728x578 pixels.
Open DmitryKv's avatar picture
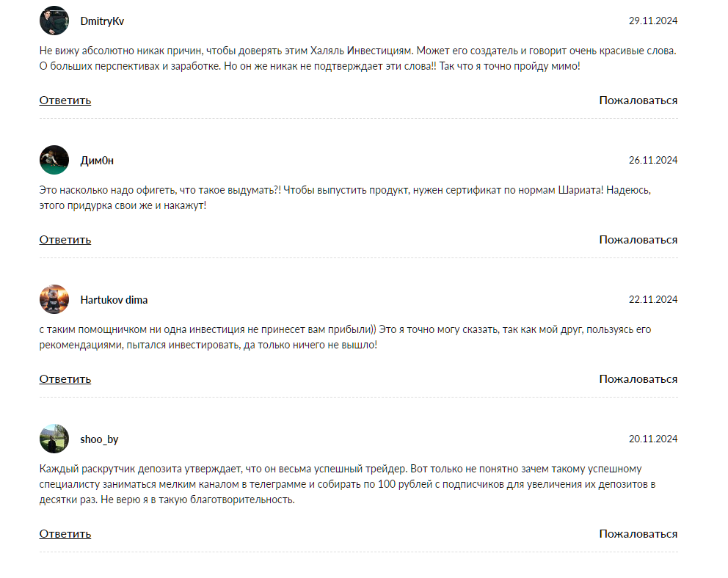(54, 21)
